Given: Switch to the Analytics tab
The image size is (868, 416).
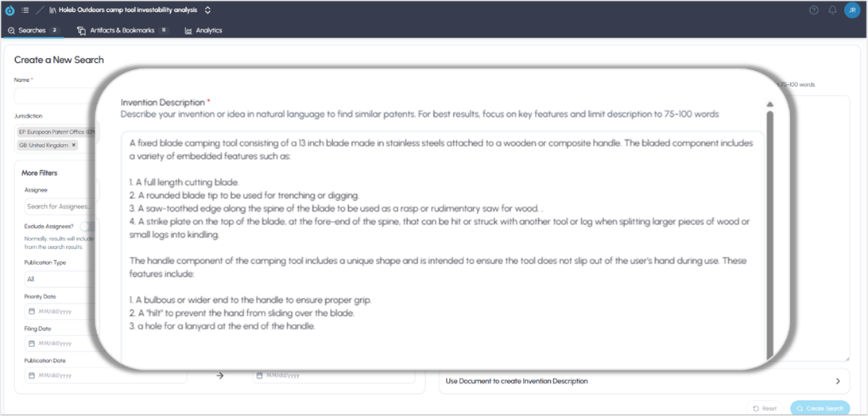Looking at the screenshot, I should click(x=203, y=30).
